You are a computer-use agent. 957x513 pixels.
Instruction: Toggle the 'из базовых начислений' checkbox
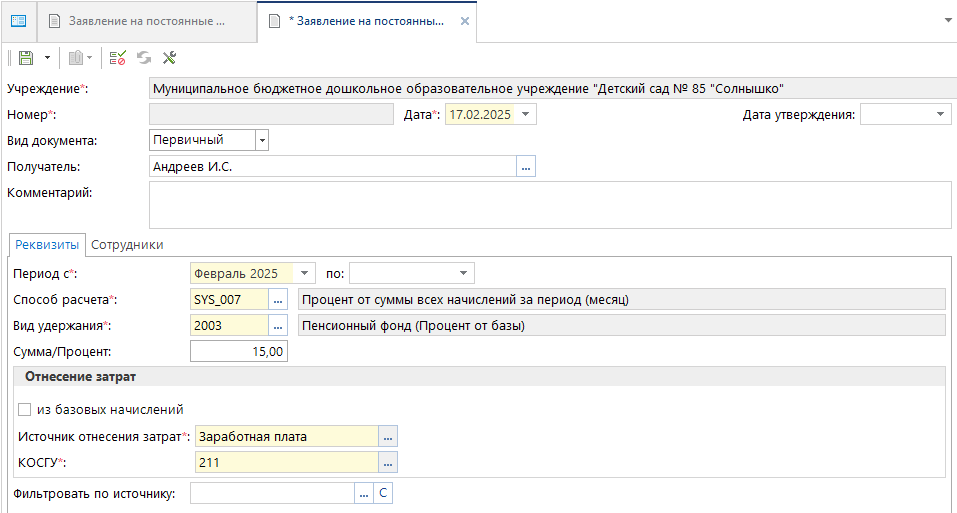click(24, 409)
